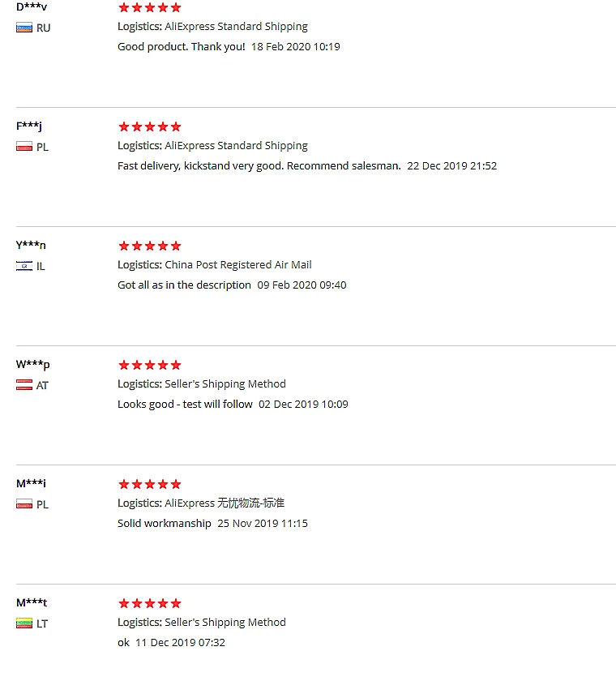Click the Austrian flag icon beside AT

pos(24,385)
